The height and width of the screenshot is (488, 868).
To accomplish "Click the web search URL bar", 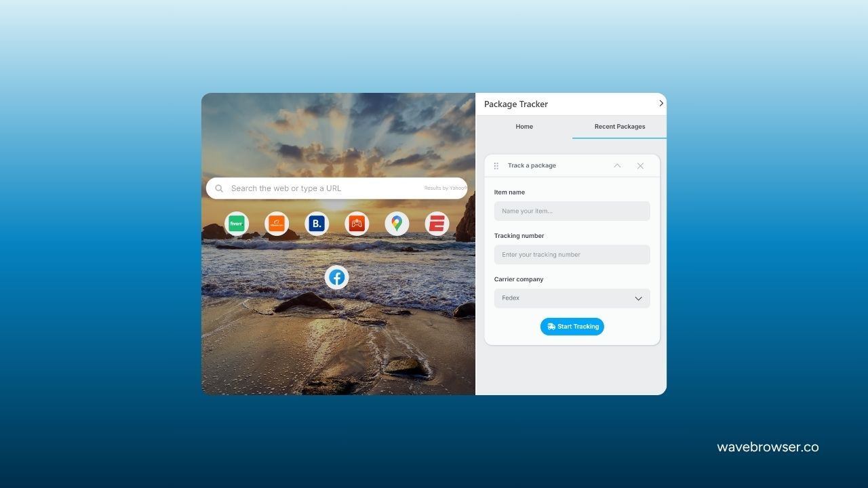I will coord(325,188).
